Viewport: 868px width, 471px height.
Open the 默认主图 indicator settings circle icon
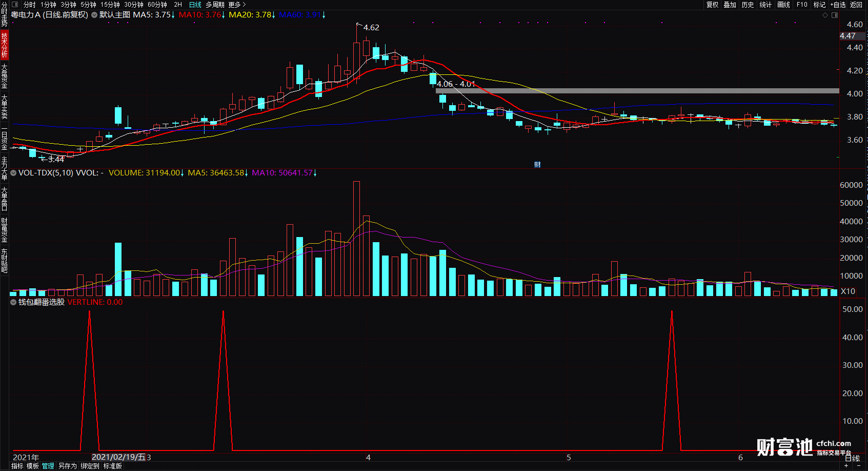pos(94,15)
